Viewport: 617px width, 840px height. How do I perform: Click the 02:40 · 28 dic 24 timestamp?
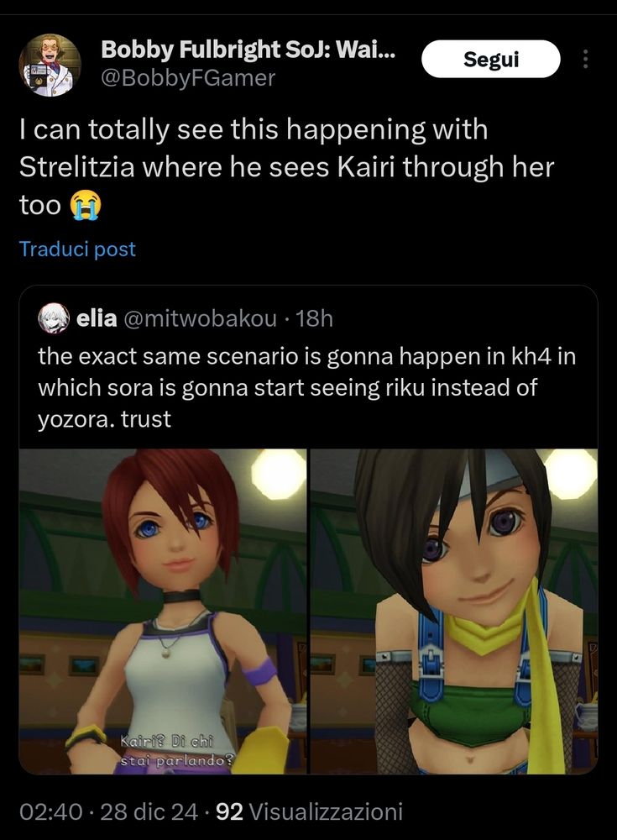point(109,811)
